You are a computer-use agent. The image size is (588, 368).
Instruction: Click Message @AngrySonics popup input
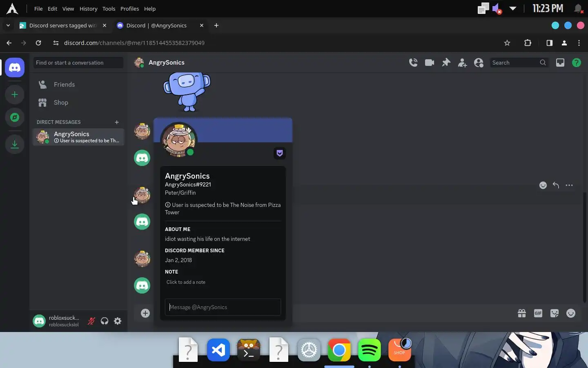[x=223, y=307]
